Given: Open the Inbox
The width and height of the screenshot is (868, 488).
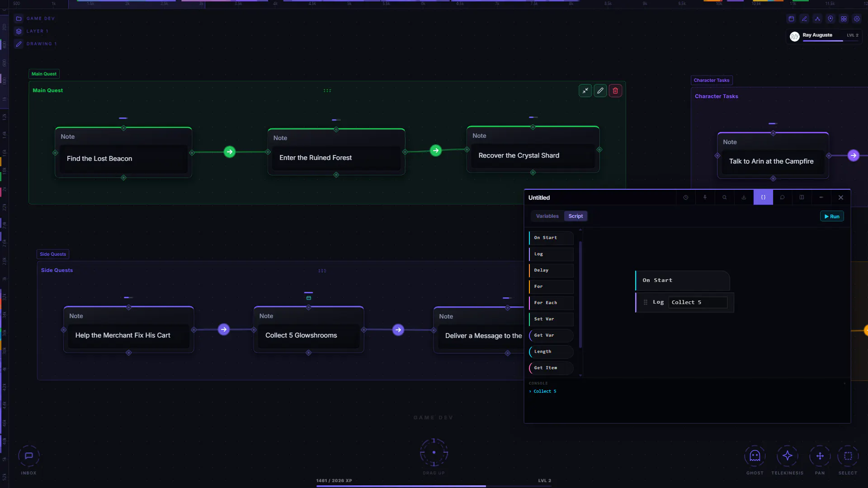Looking at the screenshot, I should 29,456.
